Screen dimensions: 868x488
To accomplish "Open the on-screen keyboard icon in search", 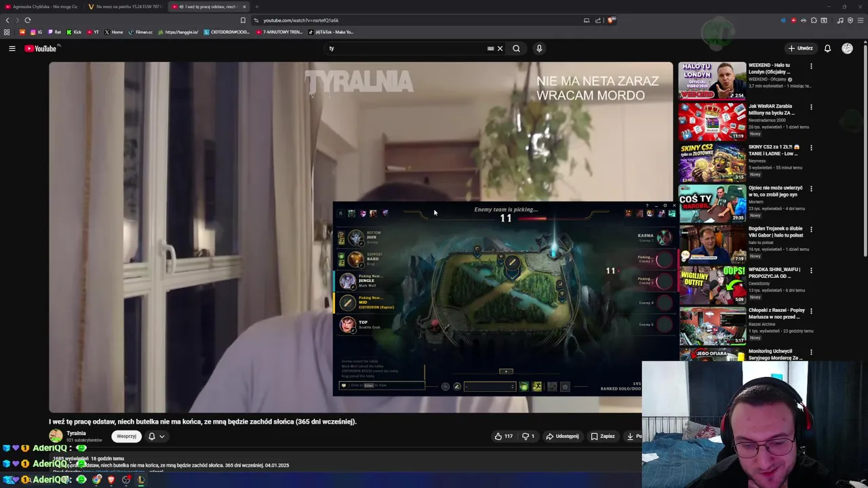I will [490, 48].
